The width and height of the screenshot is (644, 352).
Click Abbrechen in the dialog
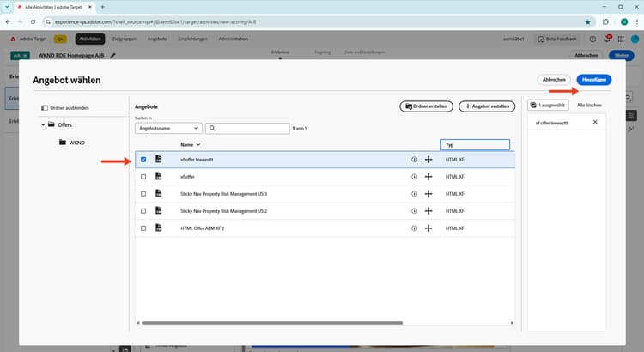click(x=554, y=80)
